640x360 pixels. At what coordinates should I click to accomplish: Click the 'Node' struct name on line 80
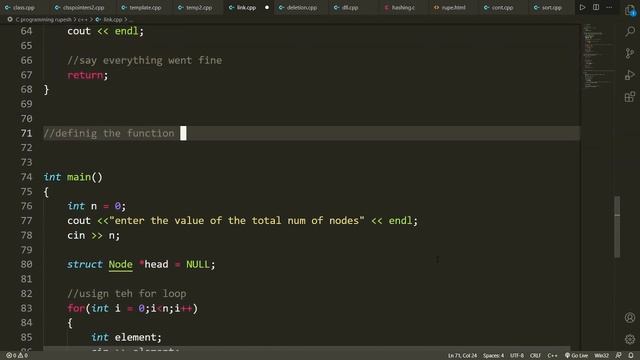pos(120,264)
